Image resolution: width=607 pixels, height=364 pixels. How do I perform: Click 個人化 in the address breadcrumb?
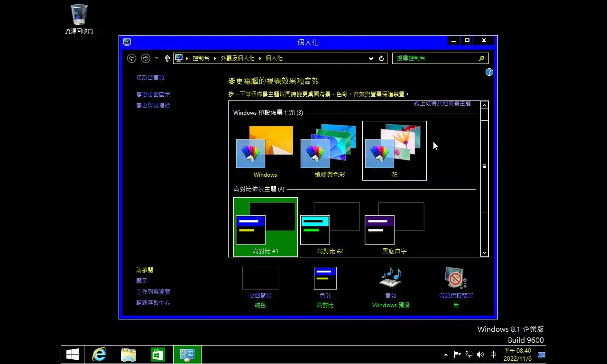[x=274, y=58]
